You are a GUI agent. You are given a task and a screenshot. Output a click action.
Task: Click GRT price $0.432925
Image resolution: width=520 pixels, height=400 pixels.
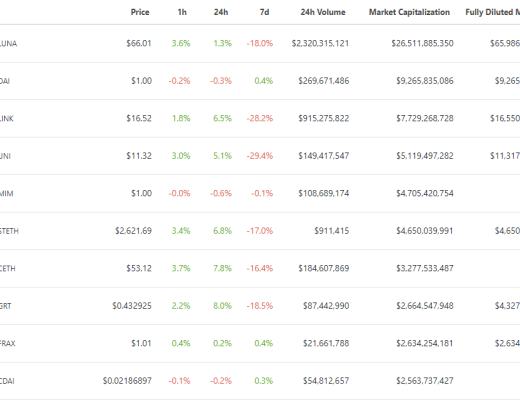(x=132, y=306)
